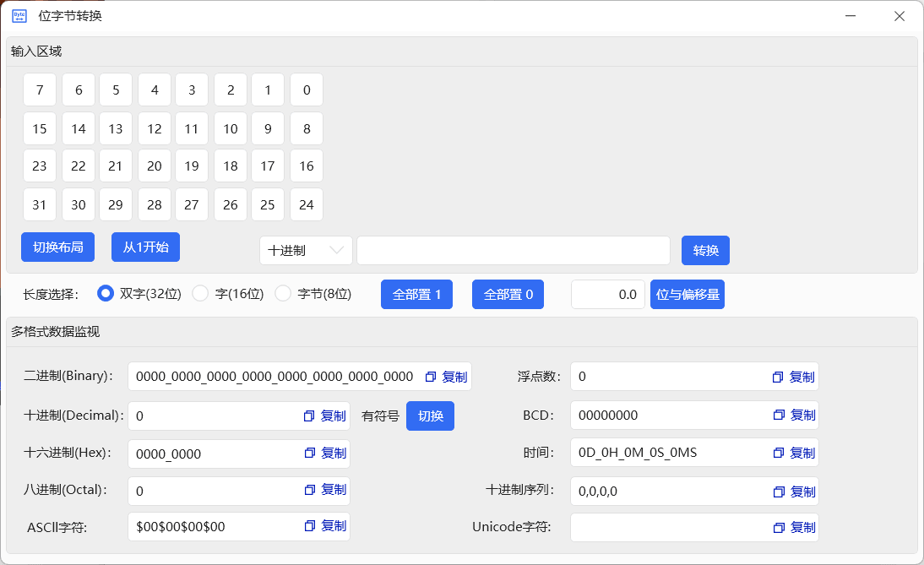Click the app icon in title bar
The height and width of the screenshot is (565, 924).
point(19,16)
